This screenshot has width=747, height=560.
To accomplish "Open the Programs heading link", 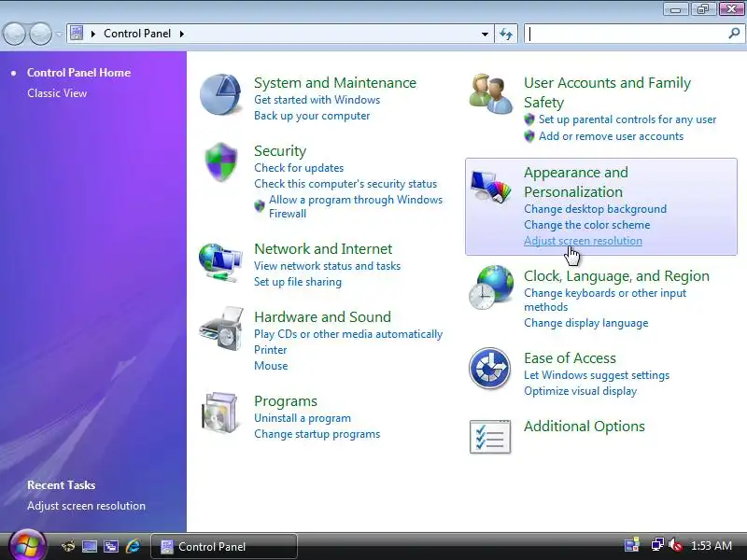I will tap(286, 401).
